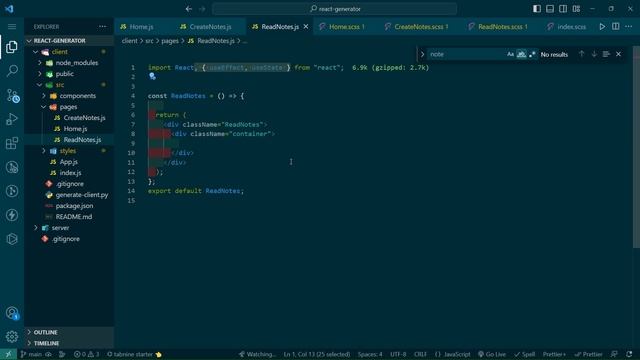This screenshot has width=640, height=360.
Task: Open package.json file
Action: (x=74, y=206)
